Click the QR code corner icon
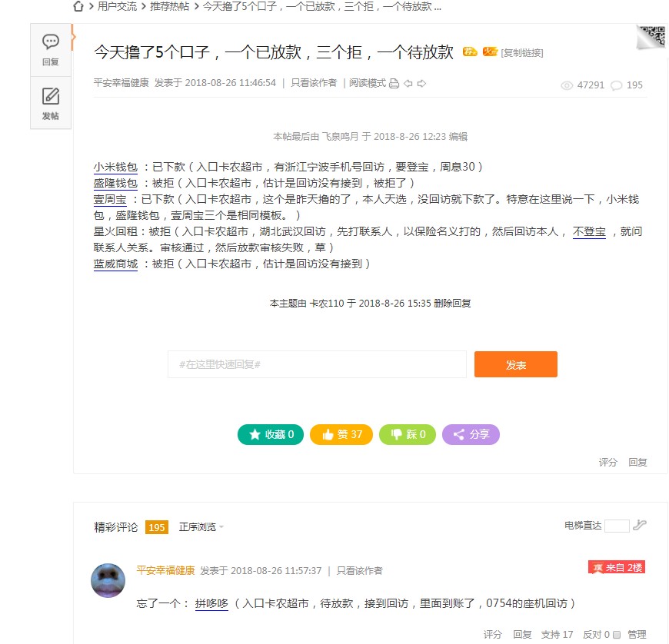669x644 pixels. coord(651,37)
